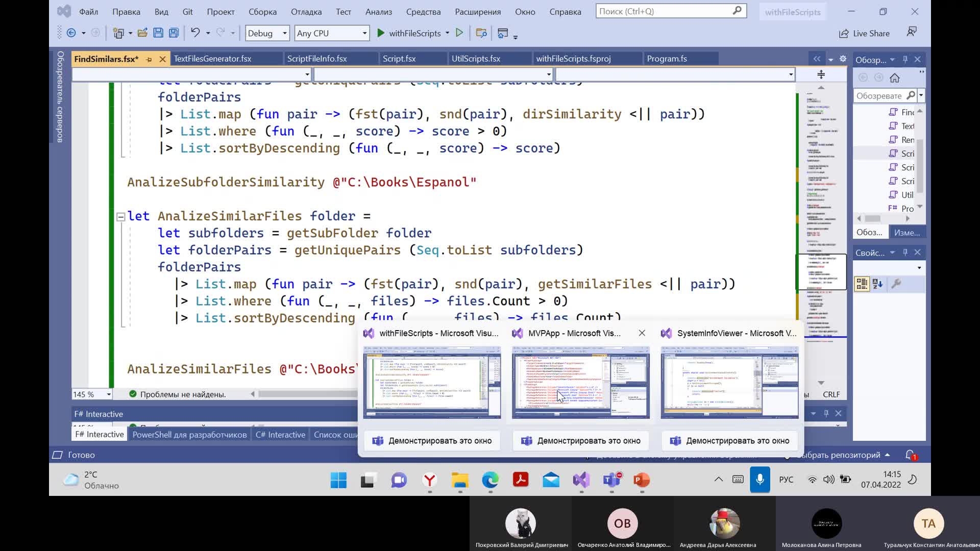Toggle auto-hide pin on Properties panel

905,252
